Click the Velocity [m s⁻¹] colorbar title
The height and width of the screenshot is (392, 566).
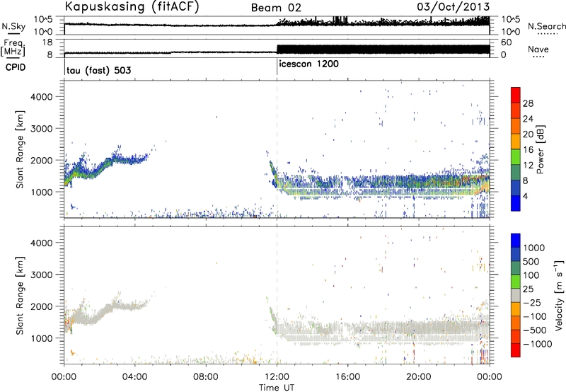[x=560, y=295]
